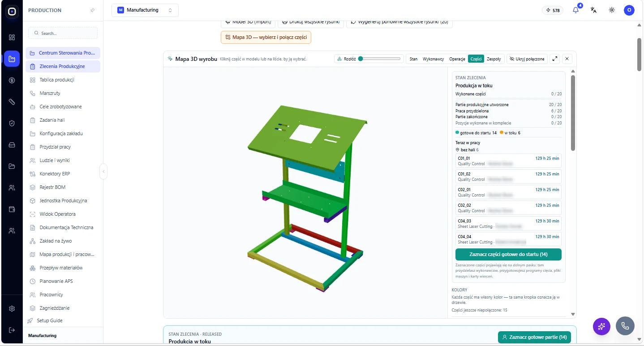
Task: Open the Setup Guide link
Action: pos(49,320)
